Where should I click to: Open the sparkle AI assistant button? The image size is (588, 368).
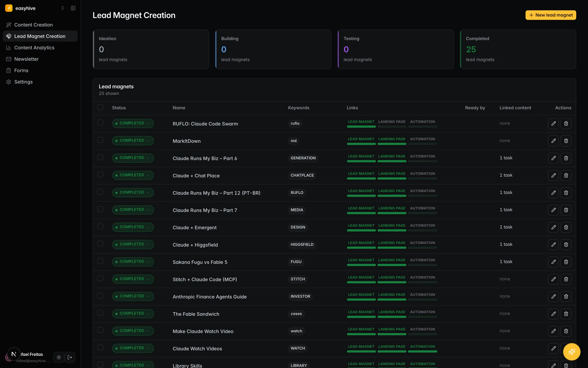pyautogui.click(x=572, y=352)
